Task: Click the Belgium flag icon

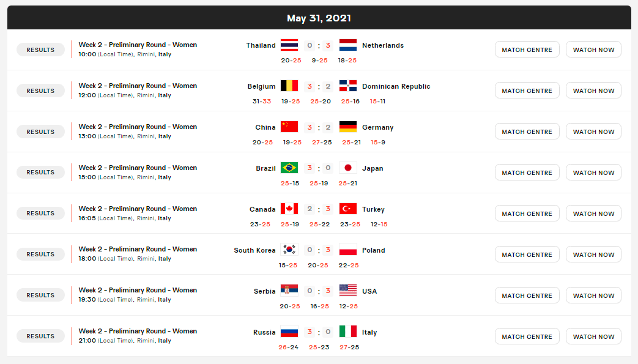Action: coord(289,86)
